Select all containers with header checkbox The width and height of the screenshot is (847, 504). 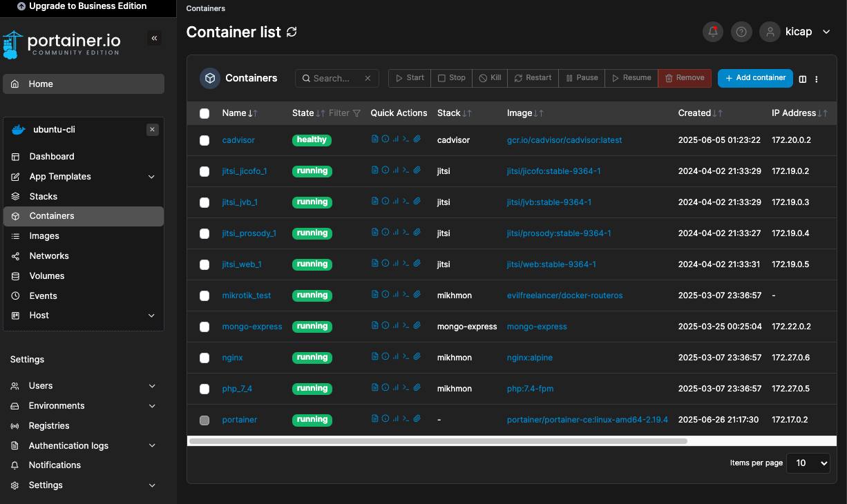(x=204, y=113)
